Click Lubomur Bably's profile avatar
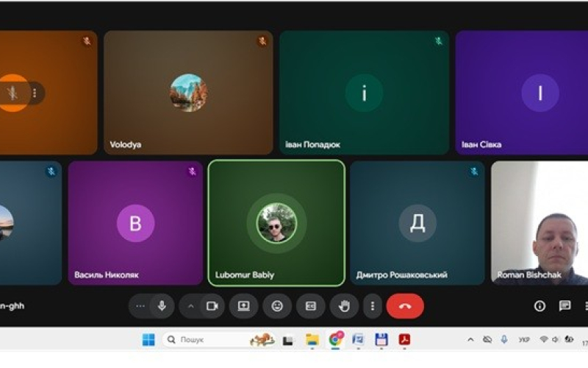Screen dimensions: 588x368 tap(276, 223)
